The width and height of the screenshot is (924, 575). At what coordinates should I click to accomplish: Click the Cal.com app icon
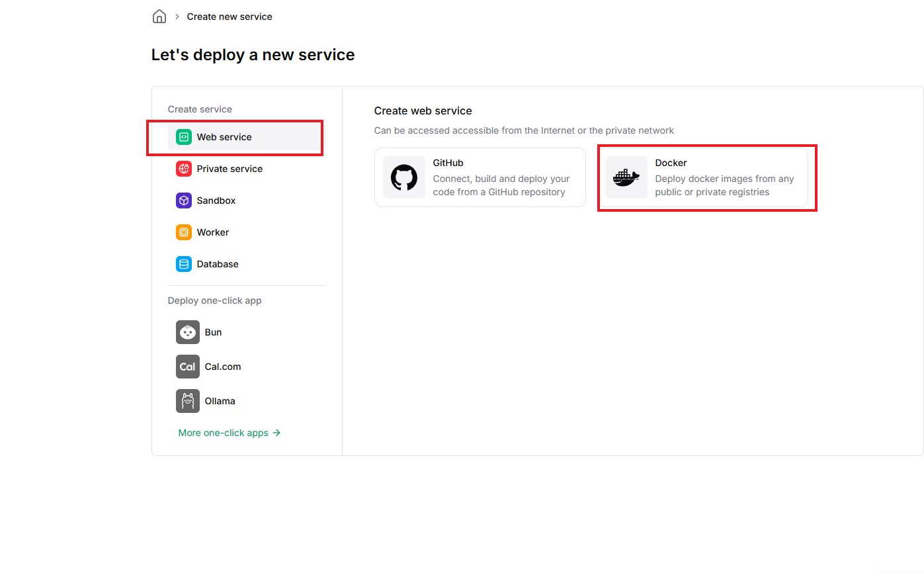(188, 367)
